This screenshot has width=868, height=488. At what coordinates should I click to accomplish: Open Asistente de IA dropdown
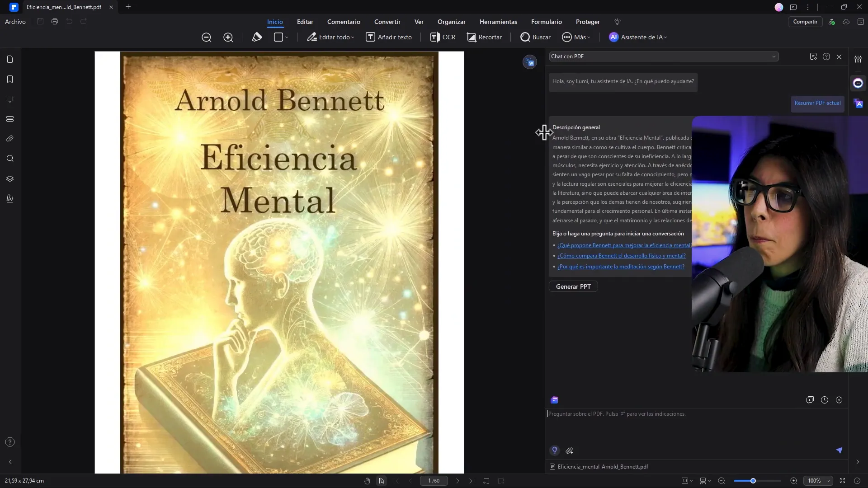click(638, 37)
